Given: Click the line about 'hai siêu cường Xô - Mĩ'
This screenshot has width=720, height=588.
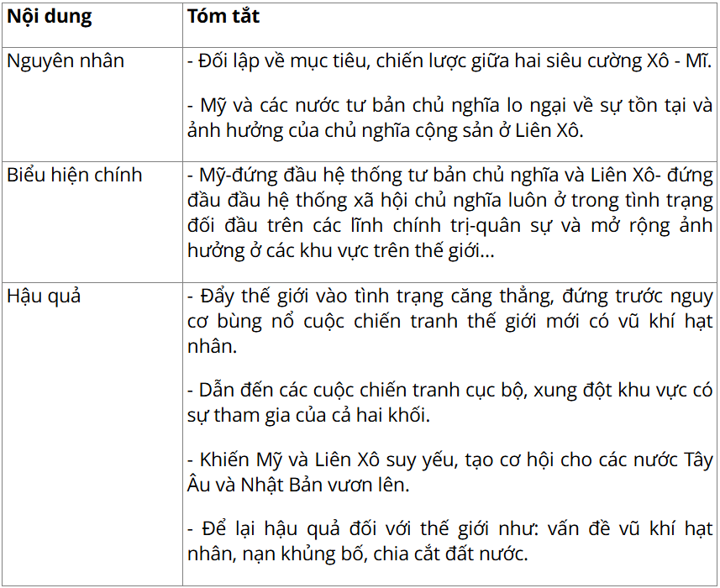Looking at the screenshot, I should click(449, 61).
